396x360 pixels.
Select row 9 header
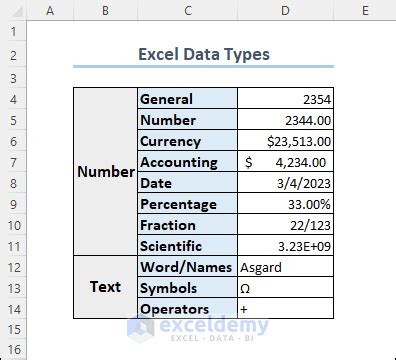(x=13, y=204)
